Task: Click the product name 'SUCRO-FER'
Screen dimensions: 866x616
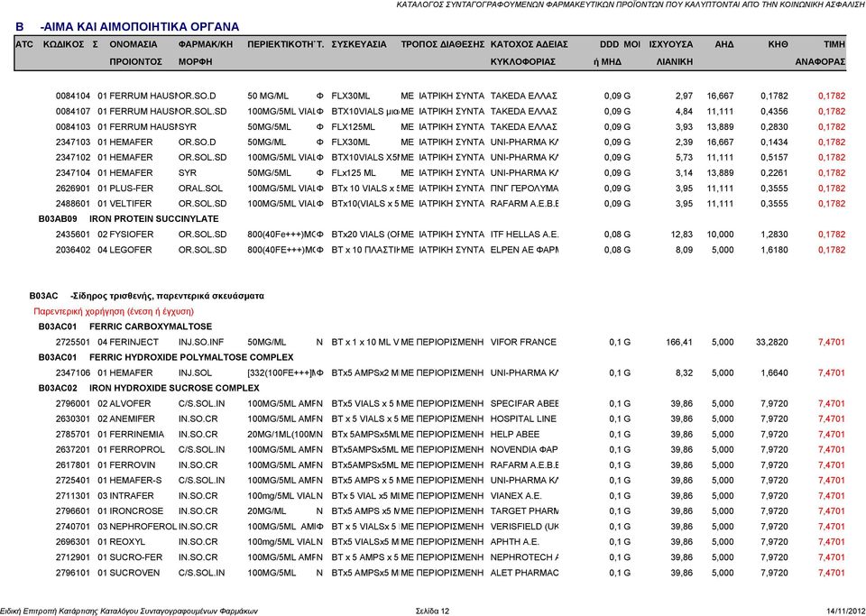Action: click(x=136, y=557)
